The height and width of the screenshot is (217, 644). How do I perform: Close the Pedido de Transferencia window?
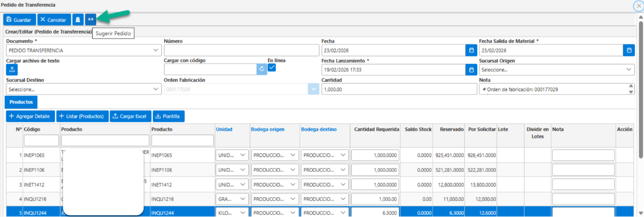tap(638, 6)
